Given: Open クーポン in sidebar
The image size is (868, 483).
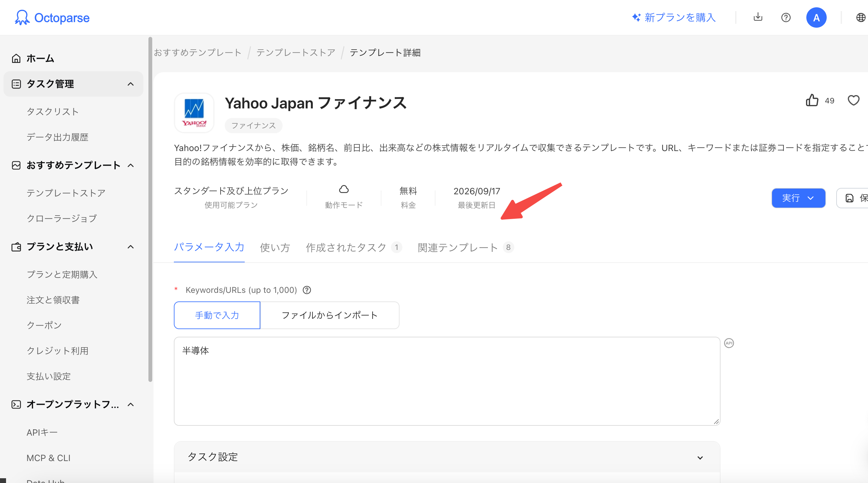Looking at the screenshot, I should pos(44,325).
